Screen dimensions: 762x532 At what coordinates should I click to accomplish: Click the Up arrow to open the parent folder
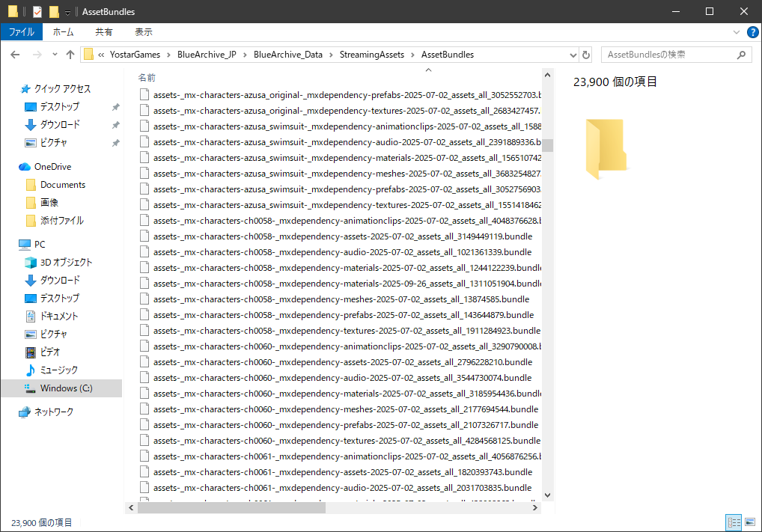coord(70,55)
